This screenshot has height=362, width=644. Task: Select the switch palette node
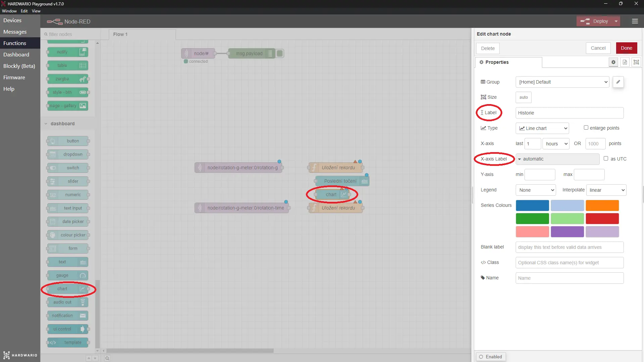pos(68,168)
